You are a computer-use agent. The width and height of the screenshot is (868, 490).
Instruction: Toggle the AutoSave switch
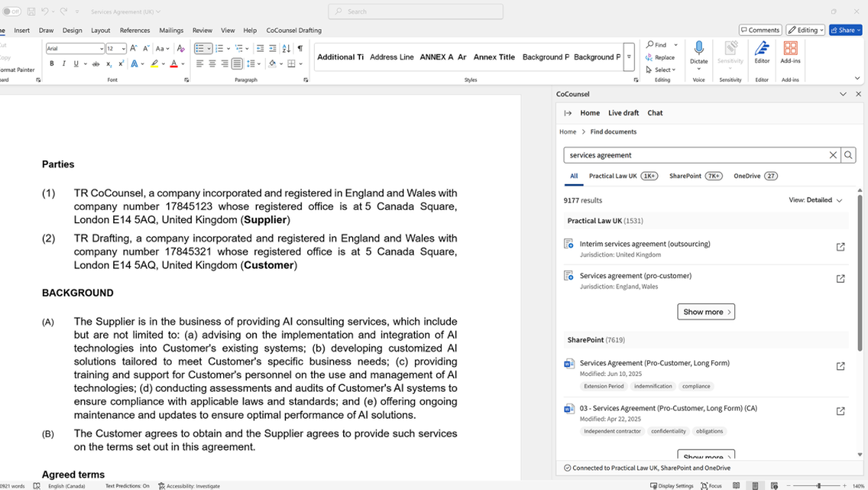[x=12, y=12]
